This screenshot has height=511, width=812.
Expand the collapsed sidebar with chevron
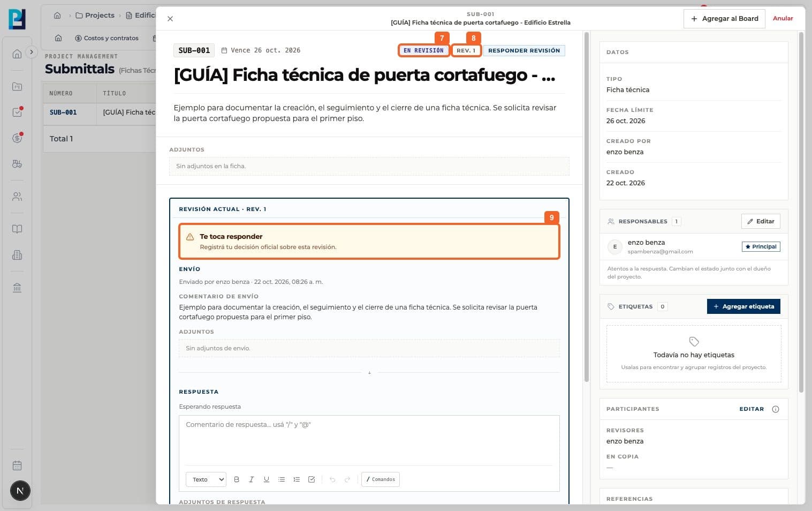tap(32, 52)
